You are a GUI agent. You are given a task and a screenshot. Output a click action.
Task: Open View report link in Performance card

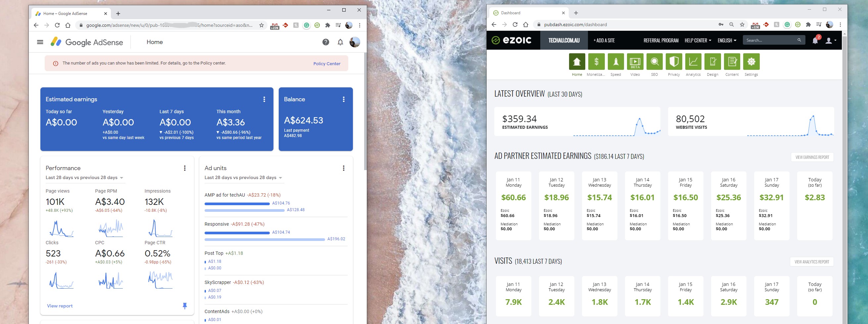[x=60, y=306]
